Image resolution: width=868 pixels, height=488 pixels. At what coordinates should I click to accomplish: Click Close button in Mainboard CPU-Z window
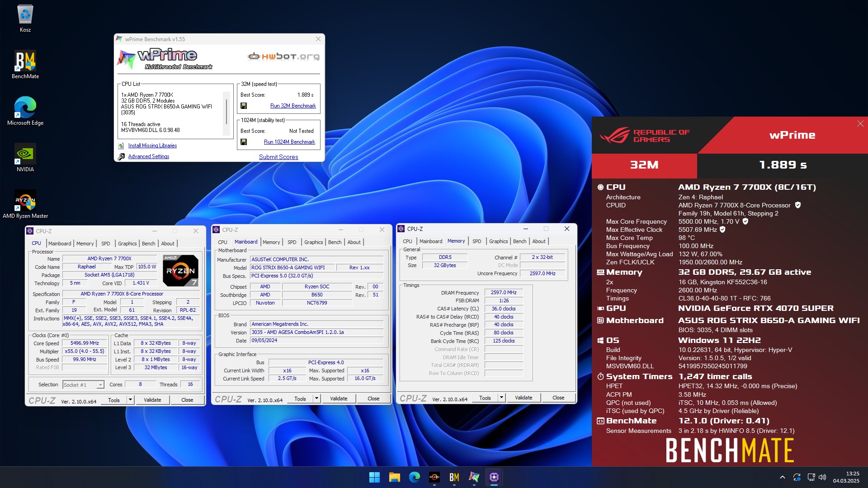tap(373, 399)
